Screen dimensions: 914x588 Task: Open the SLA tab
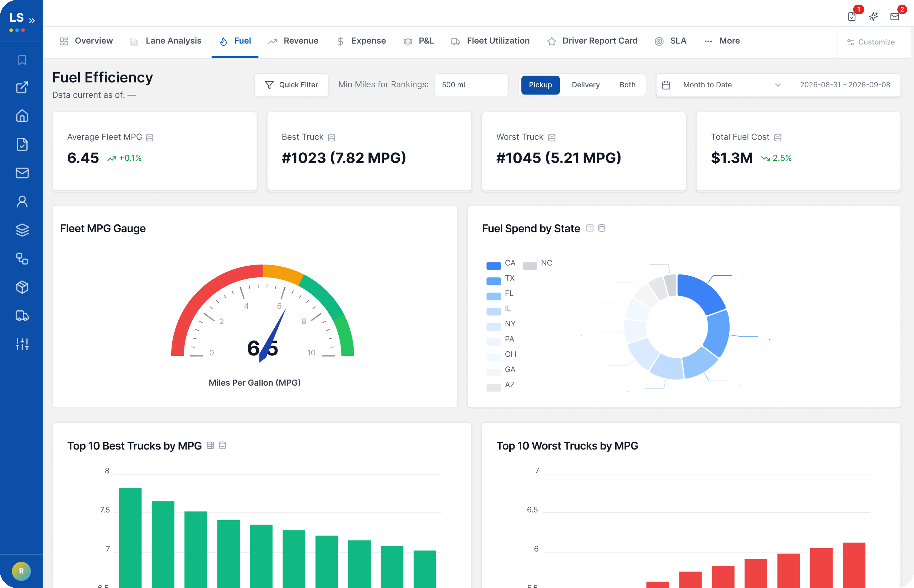[x=671, y=41]
